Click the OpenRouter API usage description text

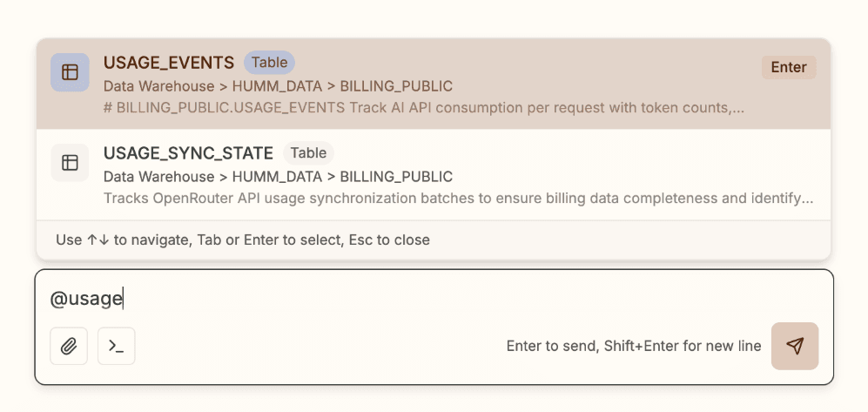(458, 199)
